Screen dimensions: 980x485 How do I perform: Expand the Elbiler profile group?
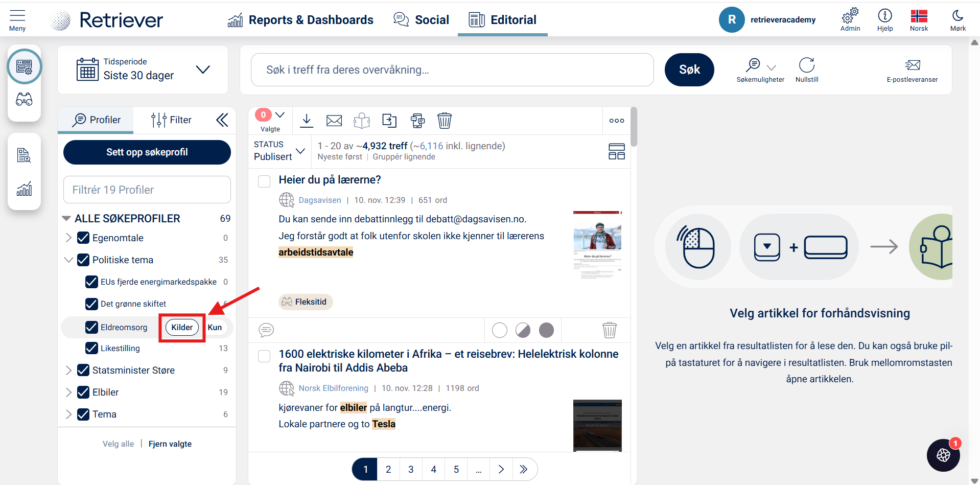click(x=68, y=392)
